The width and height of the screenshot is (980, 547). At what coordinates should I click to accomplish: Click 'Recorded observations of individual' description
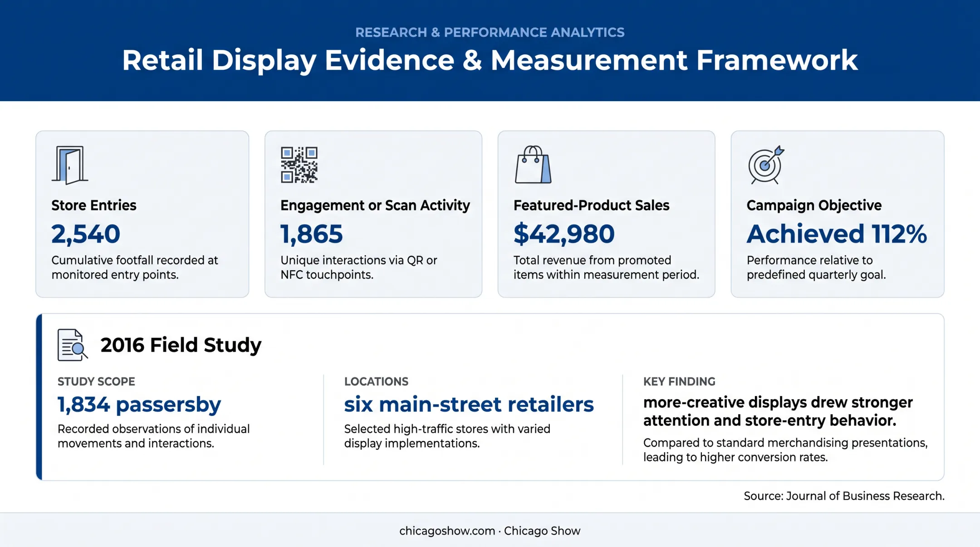click(x=154, y=429)
